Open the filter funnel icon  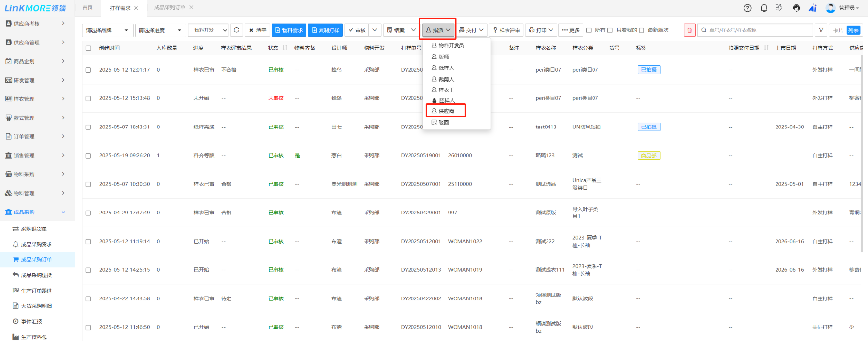pyautogui.click(x=821, y=30)
